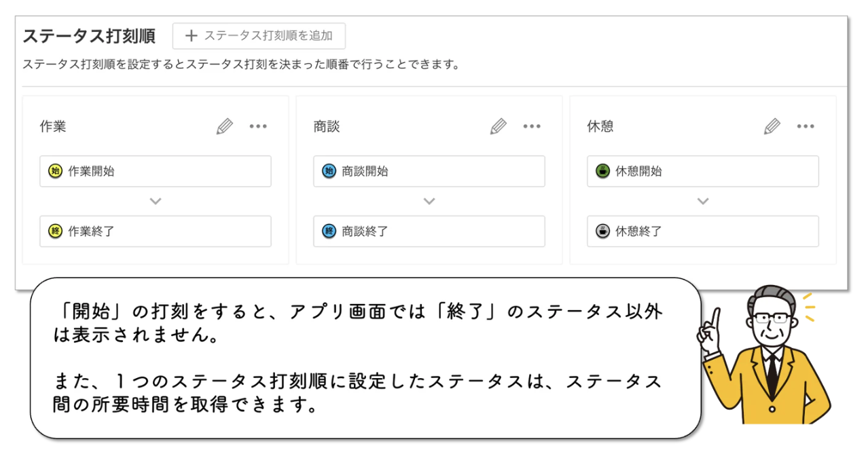Edit the 商談 card with pencil icon
The width and height of the screenshot is (868, 452).
(x=499, y=126)
